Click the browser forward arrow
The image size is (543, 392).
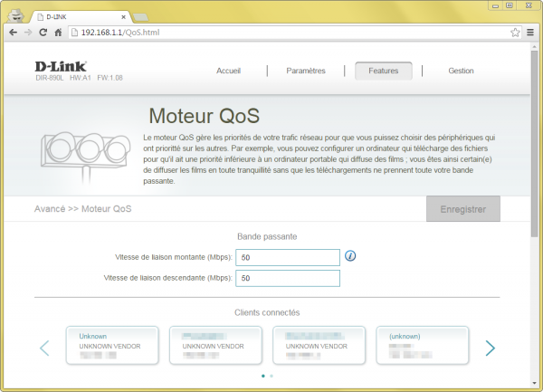(x=28, y=32)
